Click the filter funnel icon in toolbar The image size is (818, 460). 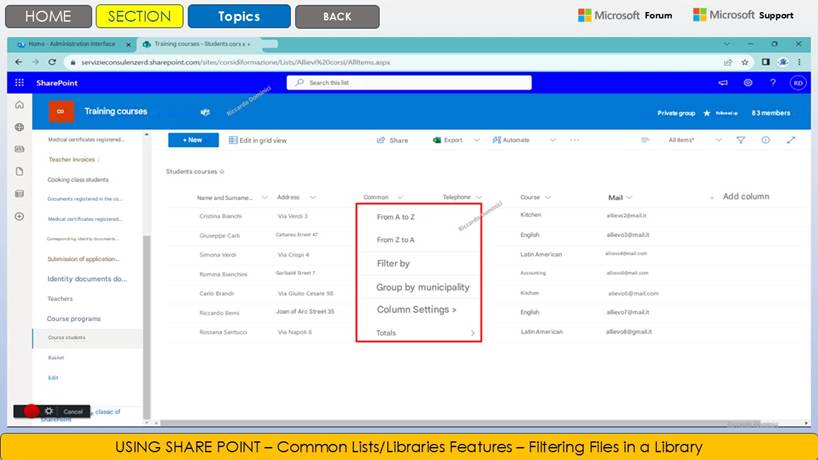(741, 140)
